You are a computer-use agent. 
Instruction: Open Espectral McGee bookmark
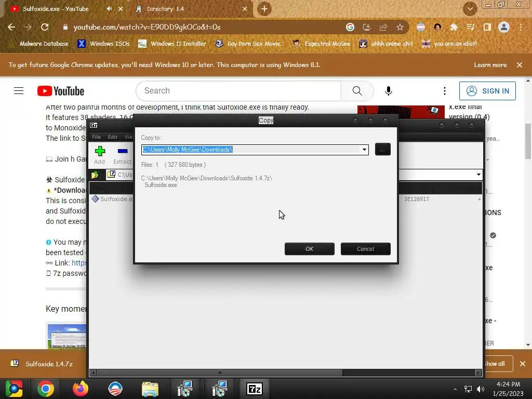tap(321, 44)
